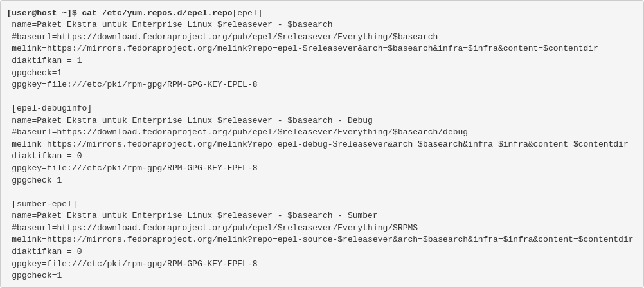Viewport: 644px width, 288px height.
Task: Click "diaktifkan = 0" under [sumber-epel]
Action: pyautogui.click(x=46, y=251)
